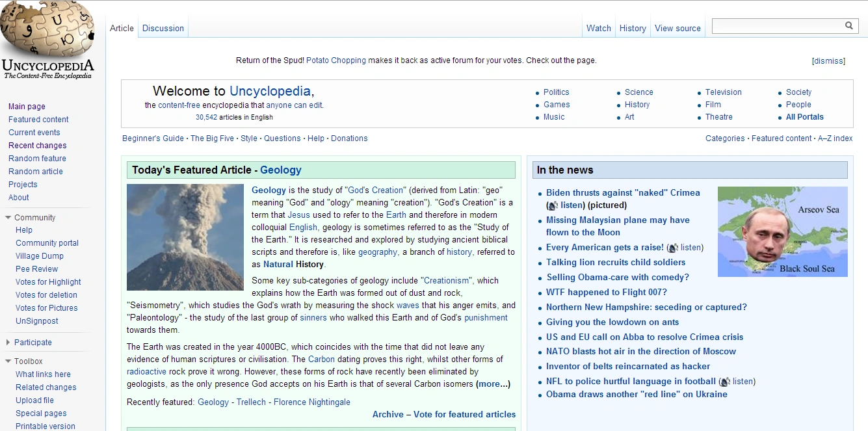Dismiss the site notice banner
The height and width of the screenshot is (431, 868).
click(x=828, y=61)
